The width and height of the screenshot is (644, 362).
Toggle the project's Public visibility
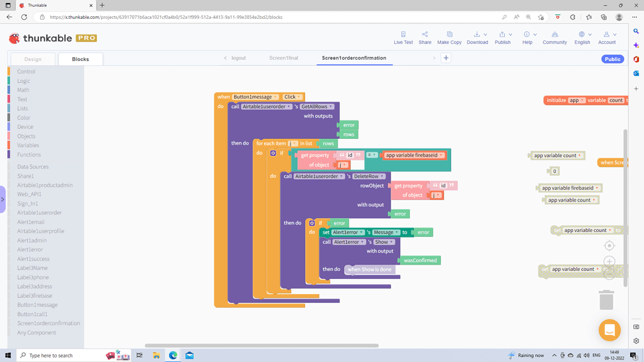[x=612, y=58]
